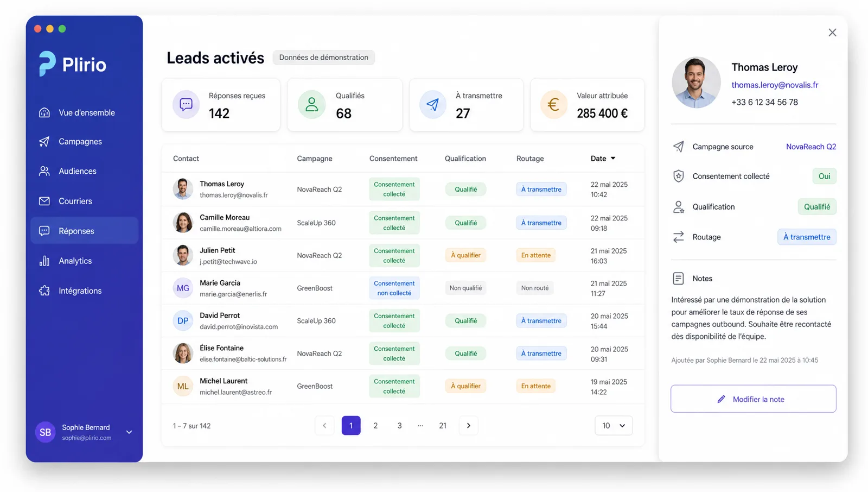Image resolution: width=868 pixels, height=492 pixels.
Task: Click the Valeur attribuée euro icon
Action: tap(553, 104)
